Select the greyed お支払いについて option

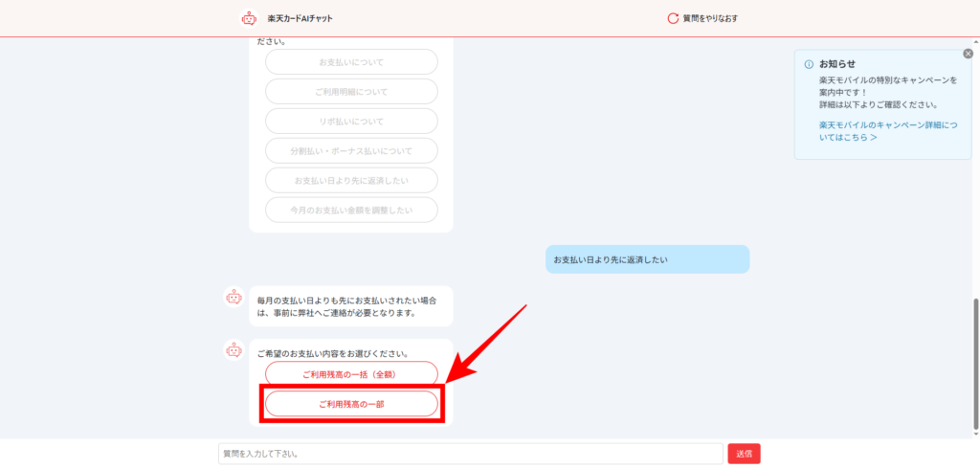coord(351,62)
